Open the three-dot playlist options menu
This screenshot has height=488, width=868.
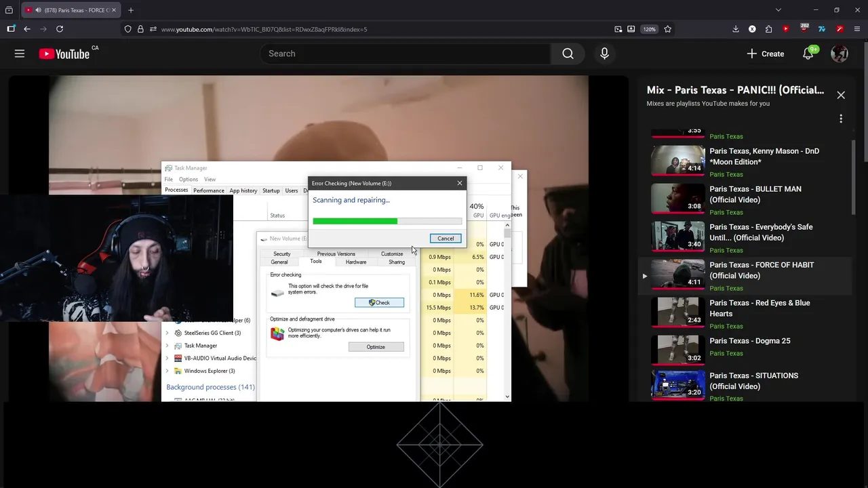point(841,119)
